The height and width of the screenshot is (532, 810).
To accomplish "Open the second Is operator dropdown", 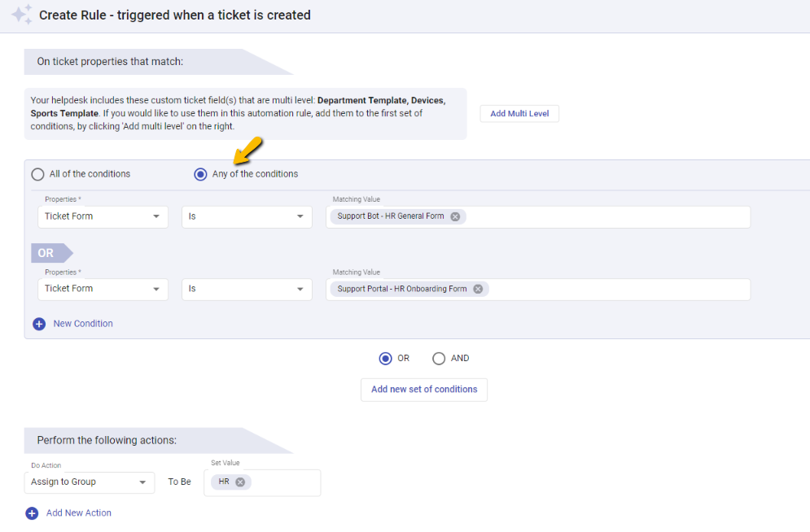I will coord(247,289).
